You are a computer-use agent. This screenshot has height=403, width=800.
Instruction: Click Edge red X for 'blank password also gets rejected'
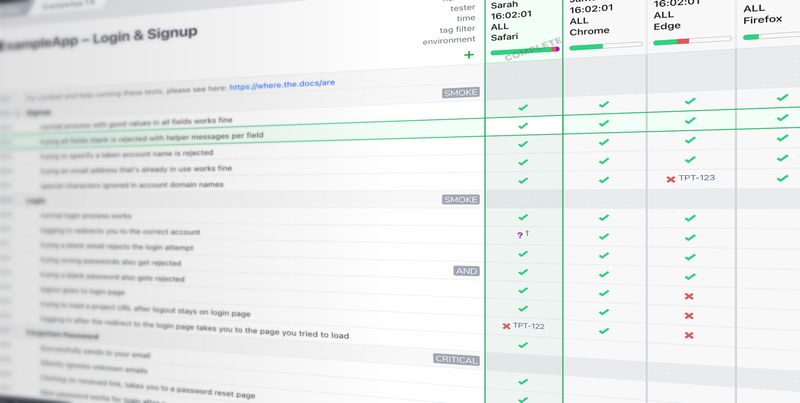(x=689, y=296)
